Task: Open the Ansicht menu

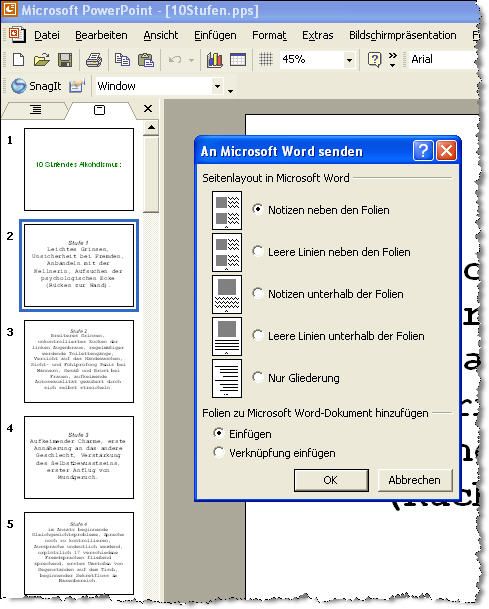Action: (x=161, y=35)
